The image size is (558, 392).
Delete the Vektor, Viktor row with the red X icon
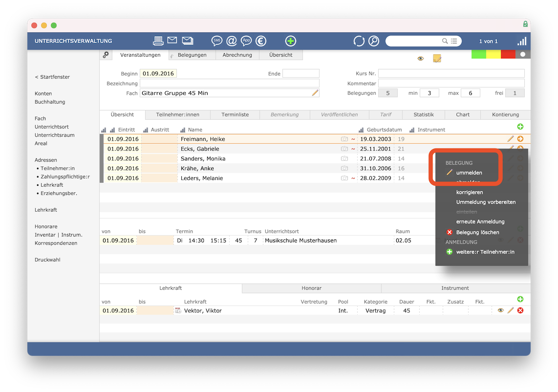[x=520, y=310]
